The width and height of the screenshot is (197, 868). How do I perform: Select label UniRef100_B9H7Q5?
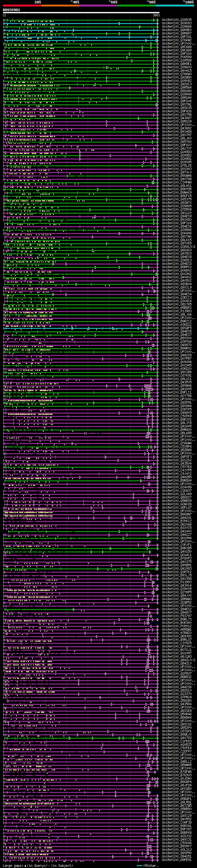[177, 189]
